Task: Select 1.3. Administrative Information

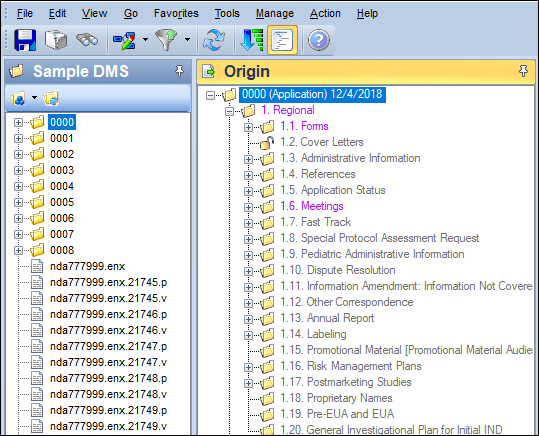Action: pos(350,158)
